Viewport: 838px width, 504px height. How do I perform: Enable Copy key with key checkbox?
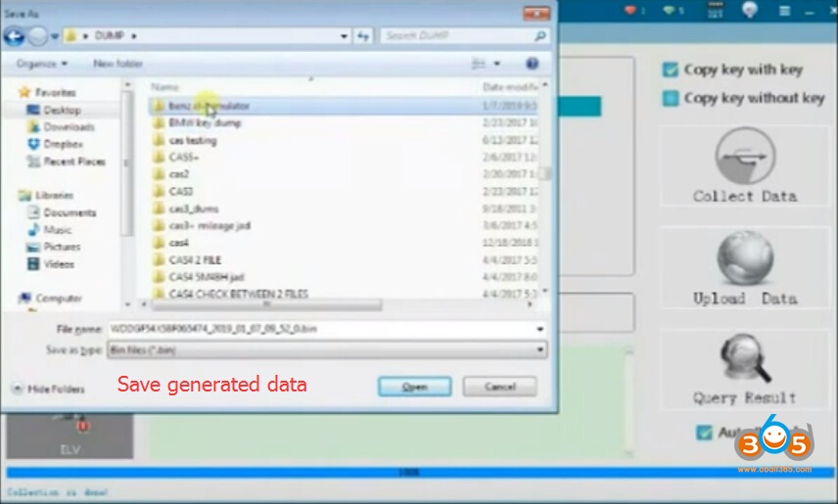(671, 69)
